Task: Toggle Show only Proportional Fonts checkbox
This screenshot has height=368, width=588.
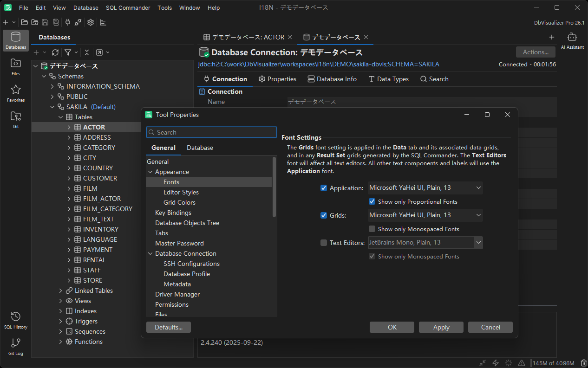Action: pyautogui.click(x=372, y=202)
